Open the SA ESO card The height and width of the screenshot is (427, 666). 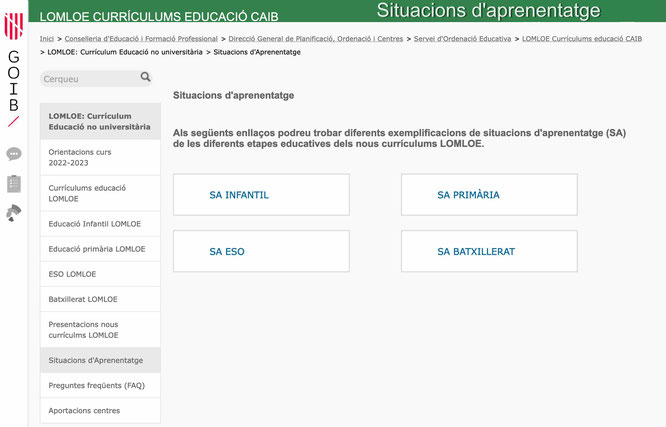click(x=261, y=251)
